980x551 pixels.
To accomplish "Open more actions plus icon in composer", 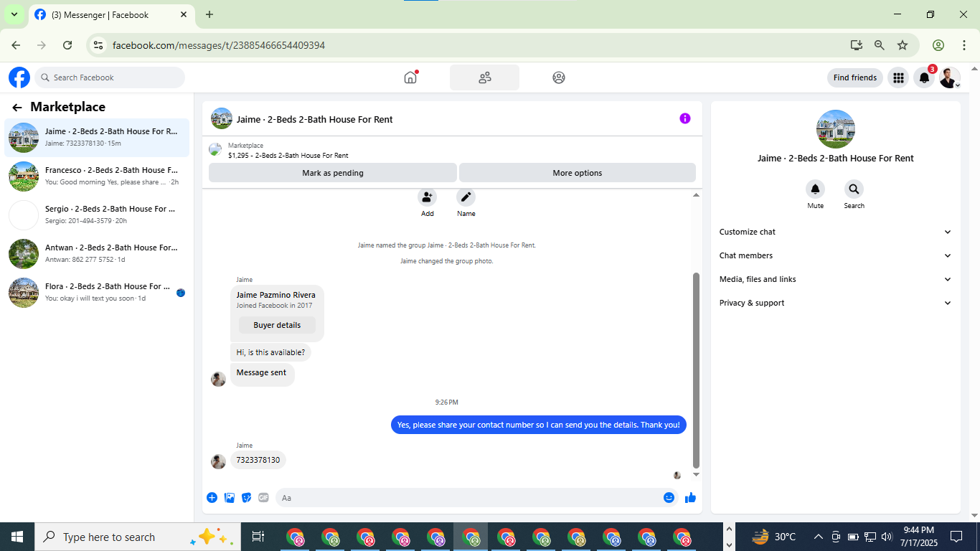I will [212, 498].
